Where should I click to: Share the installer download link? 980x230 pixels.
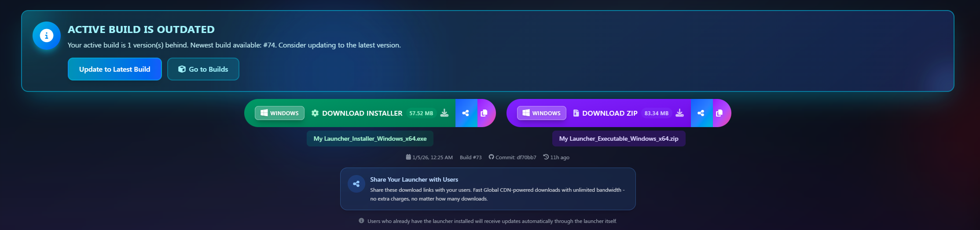pos(466,113)
